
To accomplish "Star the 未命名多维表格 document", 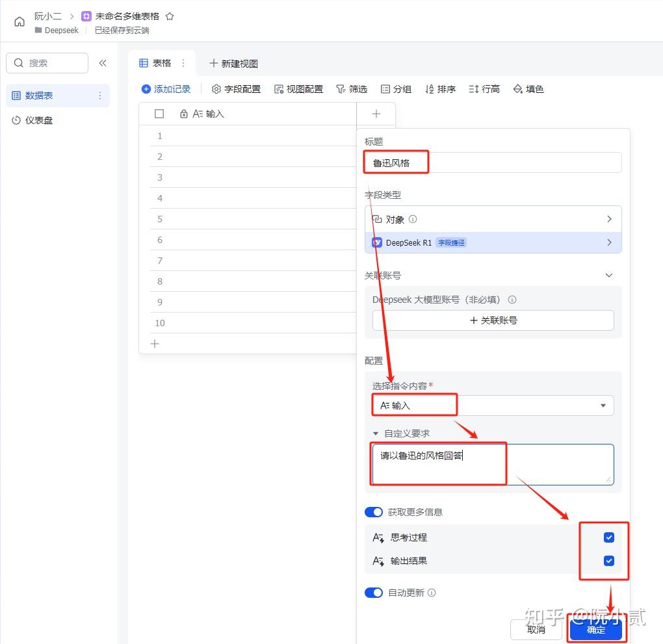I will coord(170,16).
